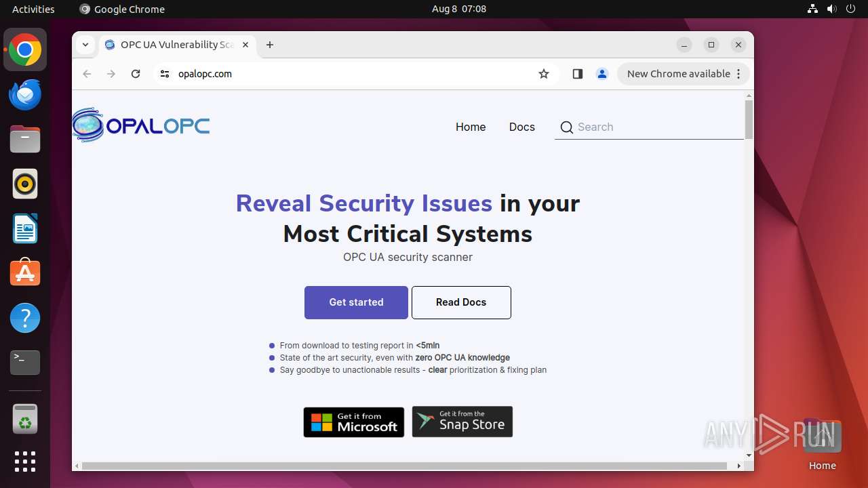This screenshot has width=868, height=488.
Task: Bookmark this page with the star
Action: tap(544, 74)
